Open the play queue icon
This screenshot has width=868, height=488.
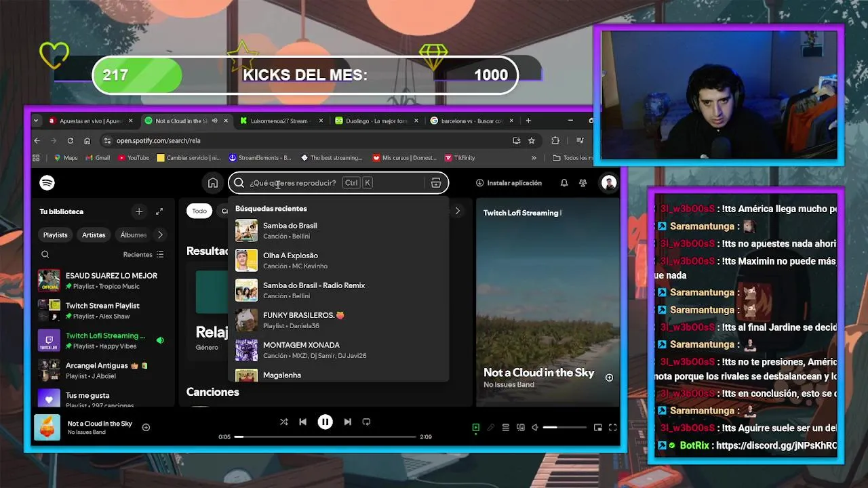[x=506, y=428]
